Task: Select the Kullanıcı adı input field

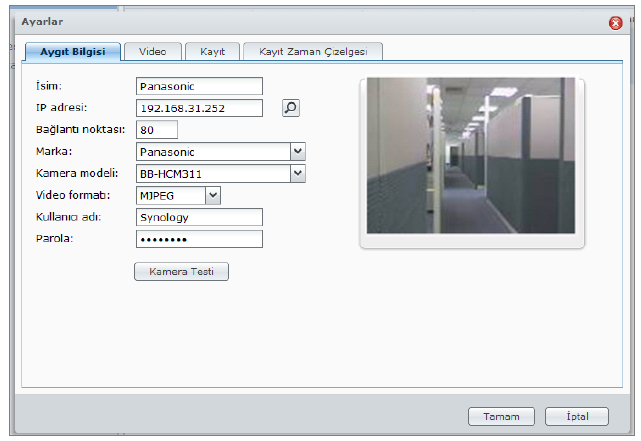Action: coord(198,217)
